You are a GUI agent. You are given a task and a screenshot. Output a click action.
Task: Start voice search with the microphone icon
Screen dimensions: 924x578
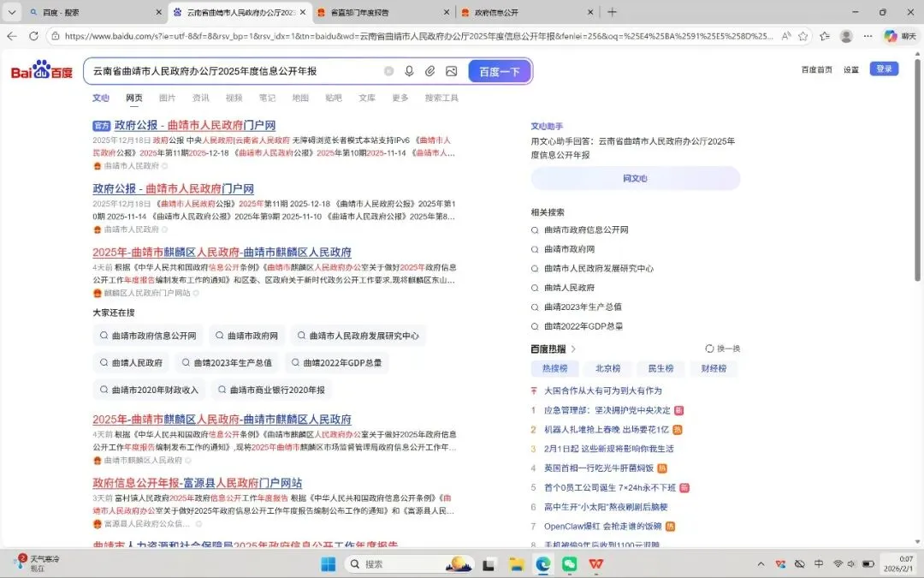pyautogui.click(x=409, y=71)
